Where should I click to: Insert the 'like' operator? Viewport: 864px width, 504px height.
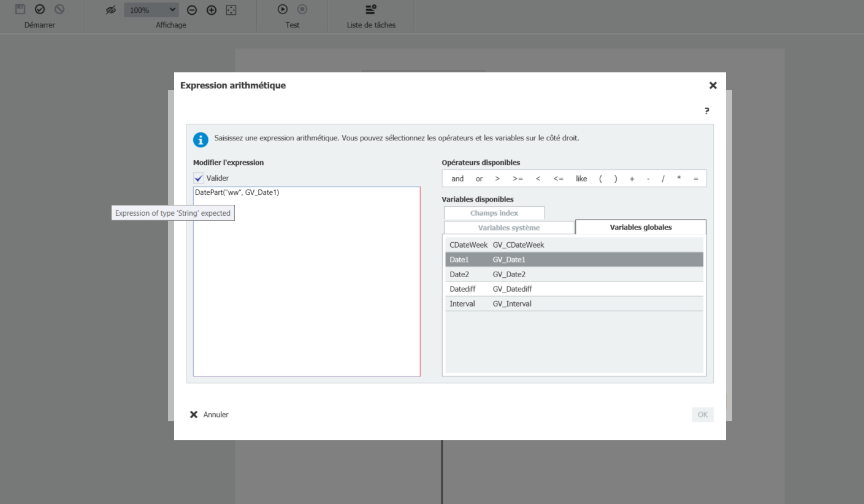coord(581,178)
